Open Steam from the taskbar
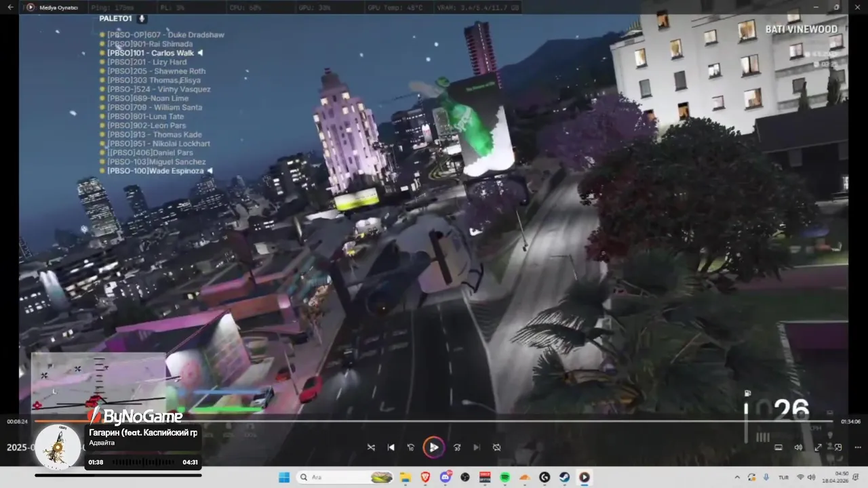 pyautogui.click(x=564, y=477)
